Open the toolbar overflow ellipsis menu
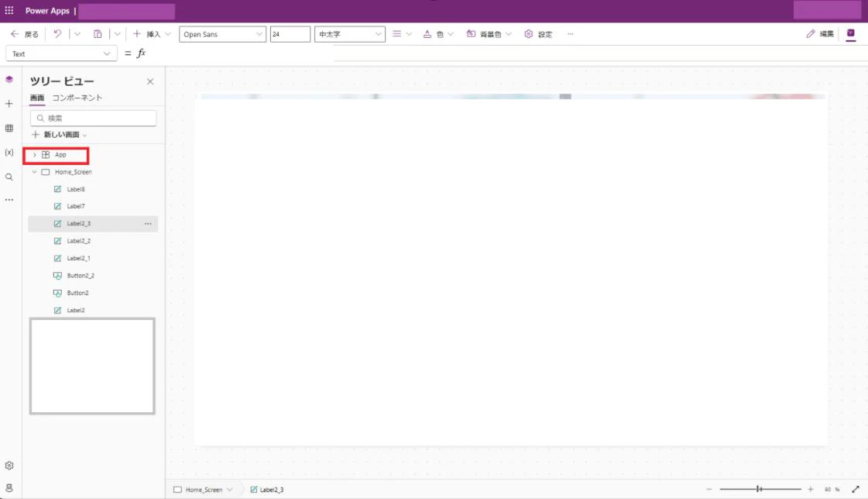This screenshot has height=499, width=868. coord(570,34)
